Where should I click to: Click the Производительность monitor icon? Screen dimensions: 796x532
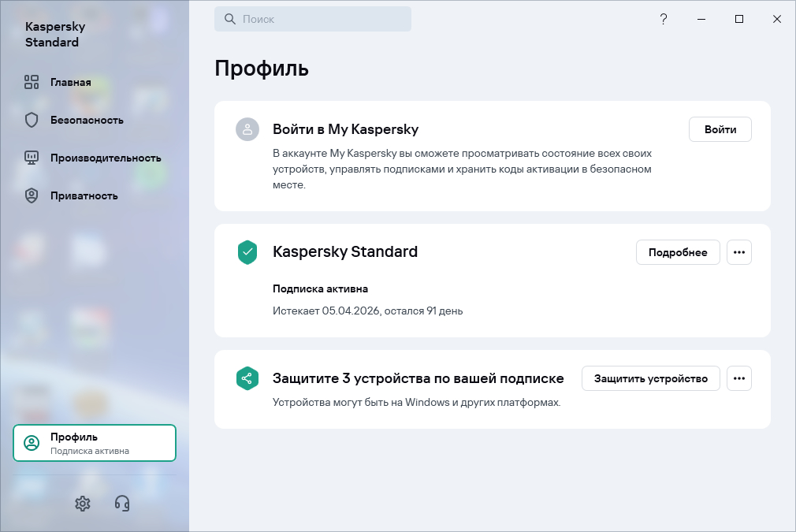coord(32,158)
